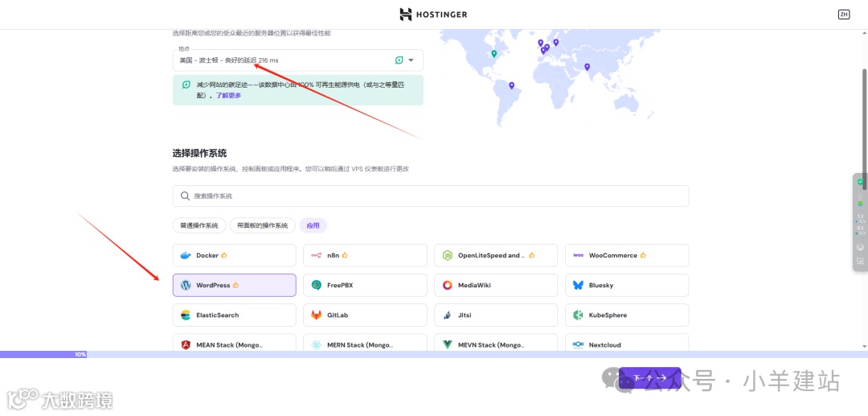Click the Nextcloud logo icon
Screen dimensions: 868x416
[x=578, y=344]
